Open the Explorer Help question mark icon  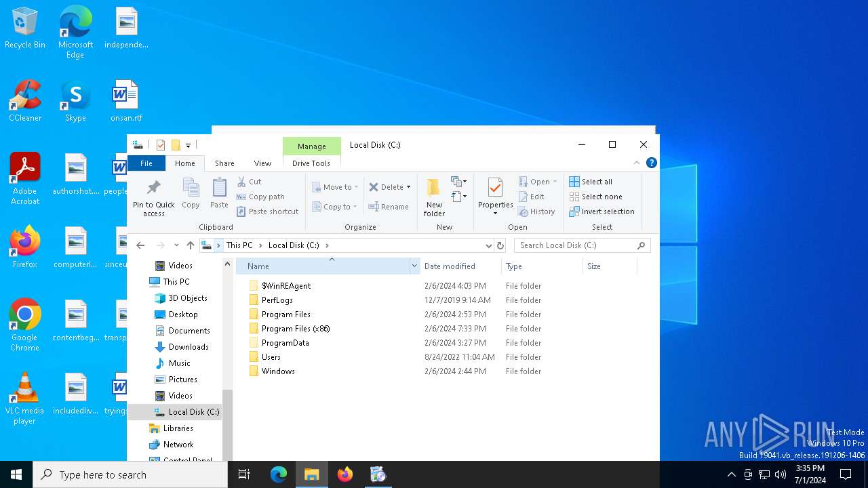pyautogui.click(x=652, y=163)
